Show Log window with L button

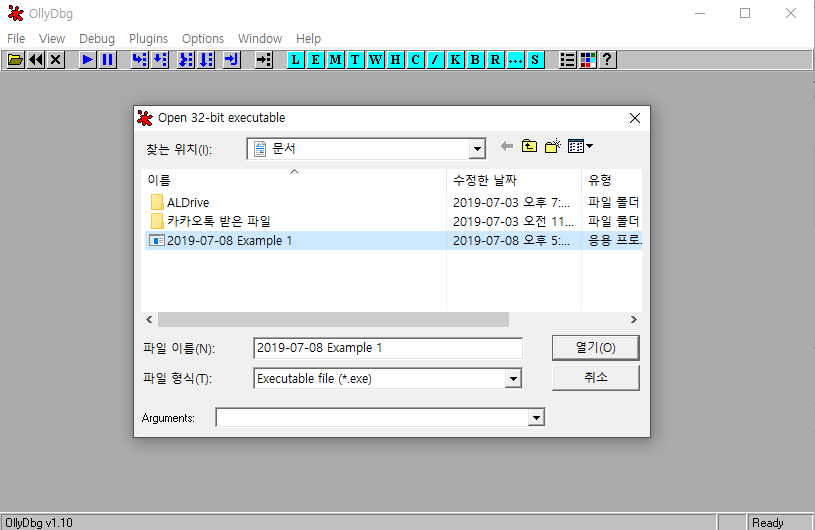coord(296,60)
